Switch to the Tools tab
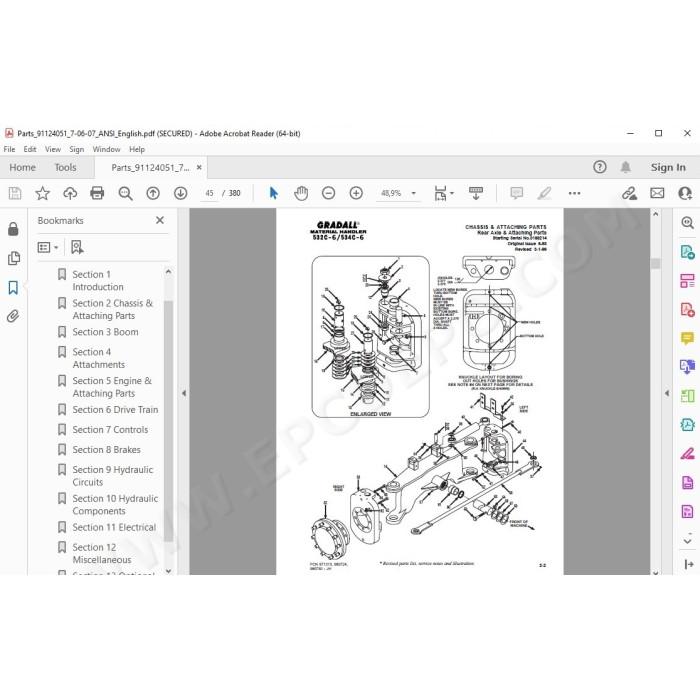The height and width of the screenshot is (700, 700). tap(65, 167)
